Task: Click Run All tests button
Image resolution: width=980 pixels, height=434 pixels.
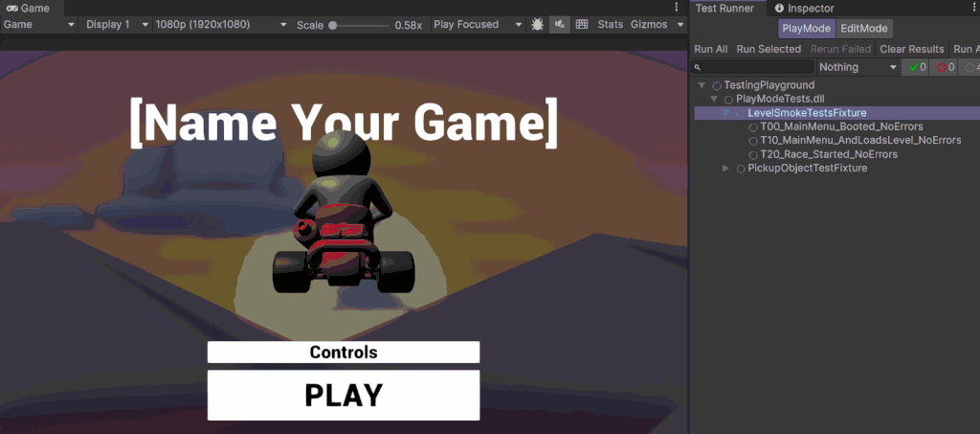Action: (711, 49)
